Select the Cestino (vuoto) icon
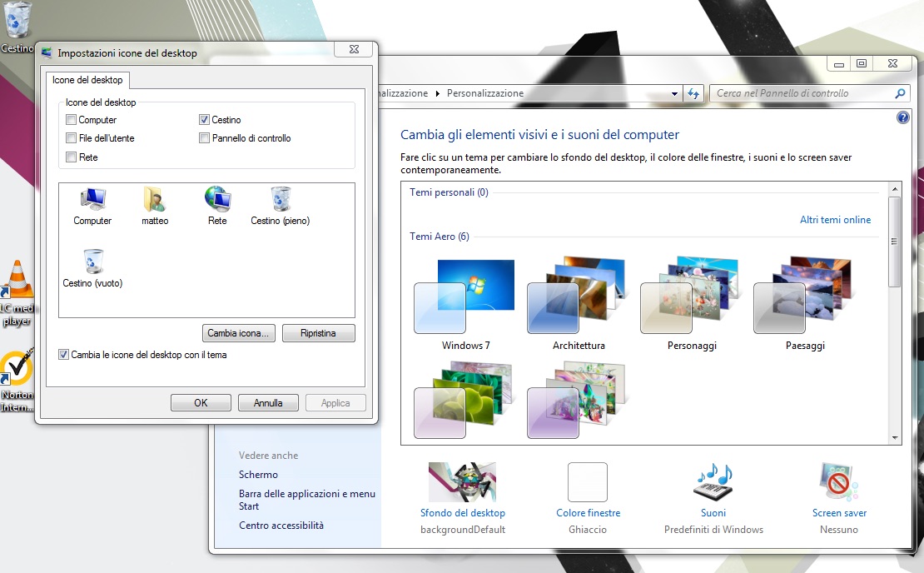Image resolution: width=924 pixels, height=573 pixels. 93,260
